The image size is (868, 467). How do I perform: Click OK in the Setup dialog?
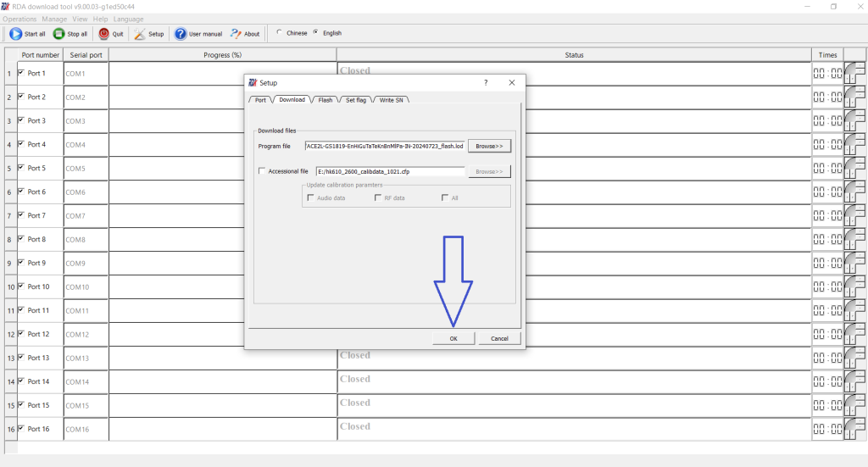click(453, 338)
